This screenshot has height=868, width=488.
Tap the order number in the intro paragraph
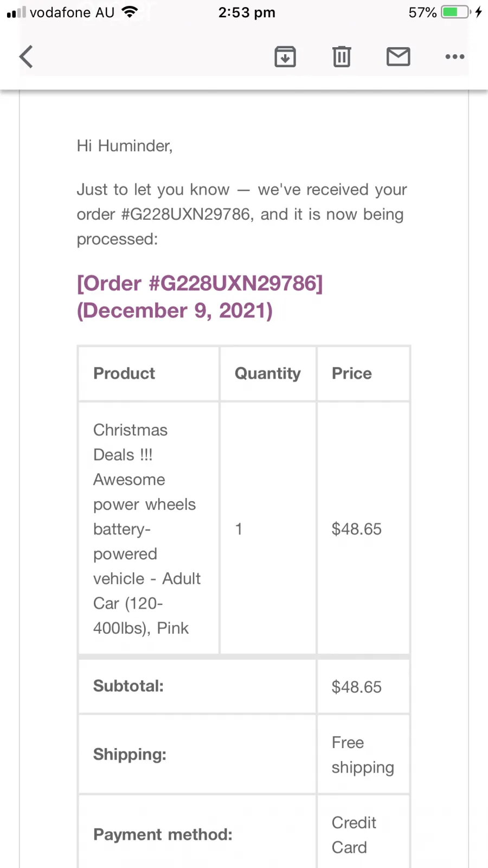point(186,214)
